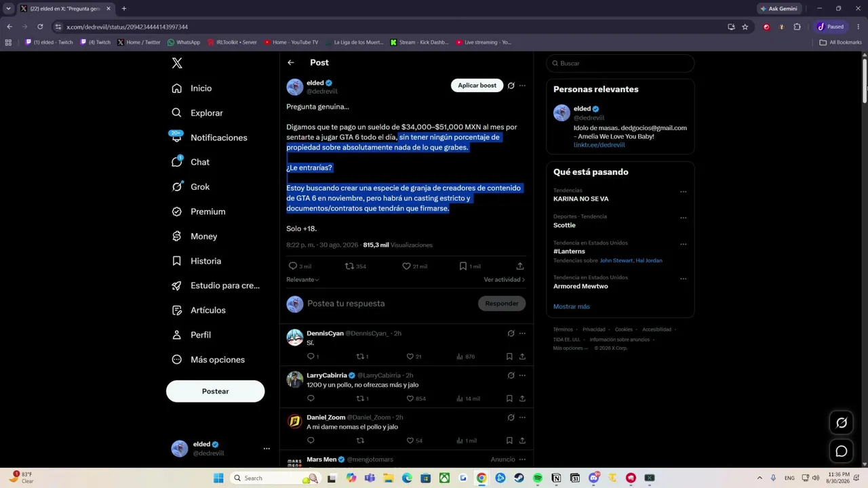Open more options for KARINA NO SE VA trend
868x488 pixels.
click(x=683, y=192)
